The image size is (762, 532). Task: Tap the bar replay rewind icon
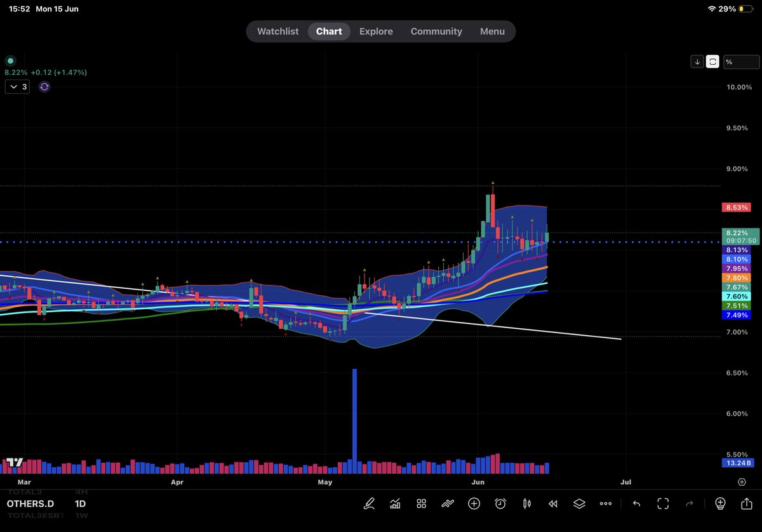tap(552, 503)
